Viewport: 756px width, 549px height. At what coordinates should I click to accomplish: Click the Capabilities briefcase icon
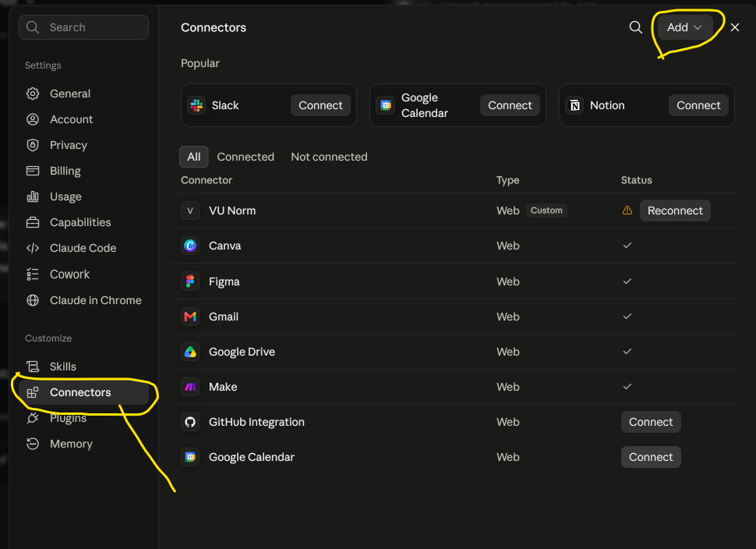(32, 222)
